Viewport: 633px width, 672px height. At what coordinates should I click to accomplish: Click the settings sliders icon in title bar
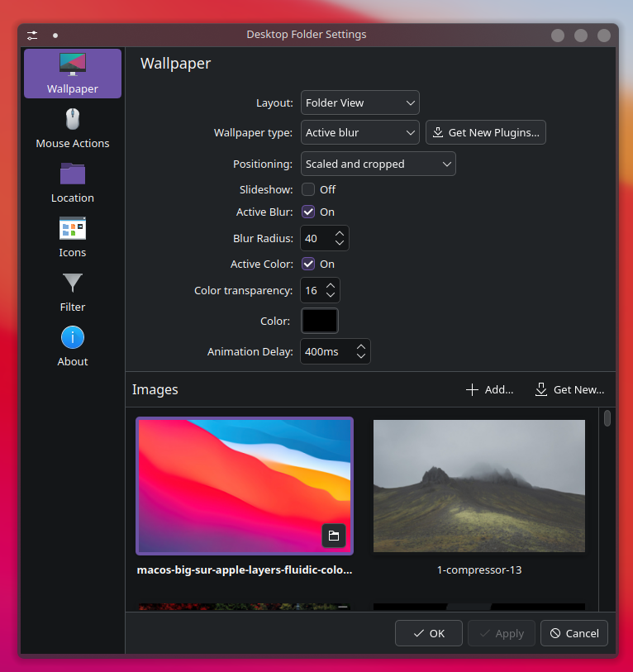point(32,36)
